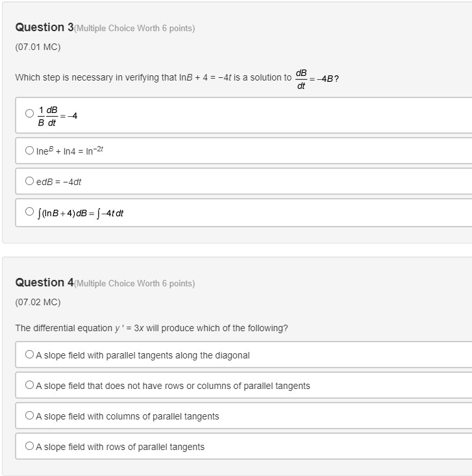Click answer text "A slope field with columns of parallel tangents"
472x476 pixels.
pos(127,416)
